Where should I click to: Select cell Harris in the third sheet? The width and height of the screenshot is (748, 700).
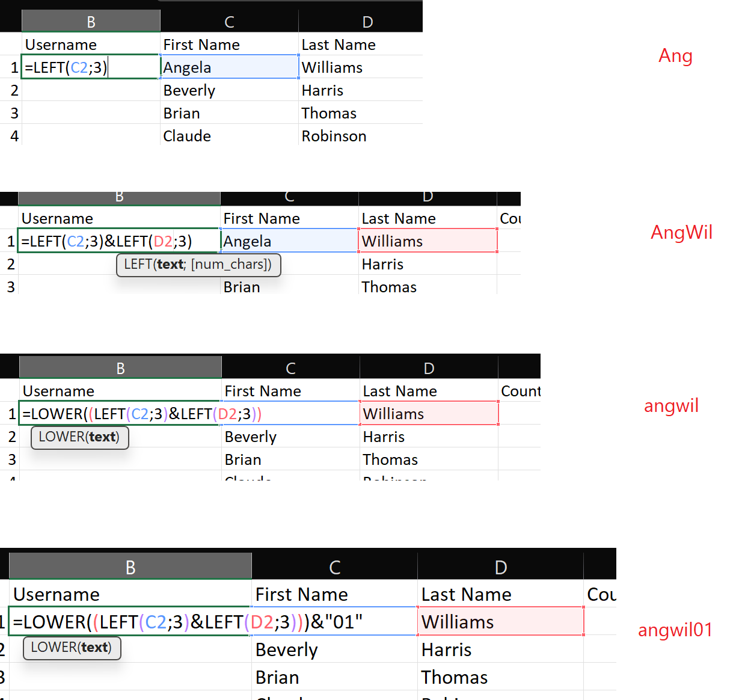pyautogui.click(x=429, y=436)
